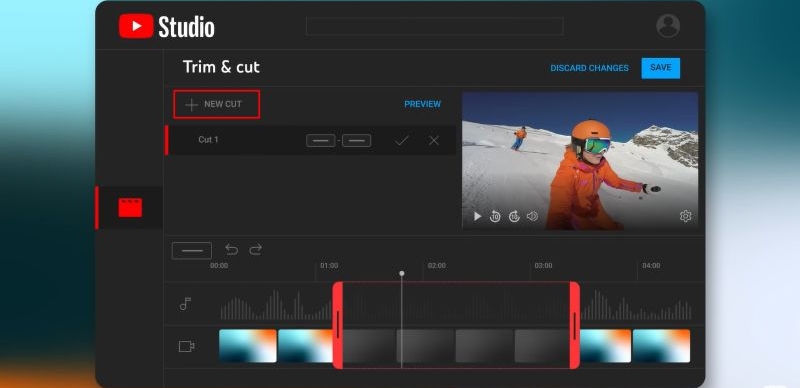Click the Trim & cut heading

[221, 67]
